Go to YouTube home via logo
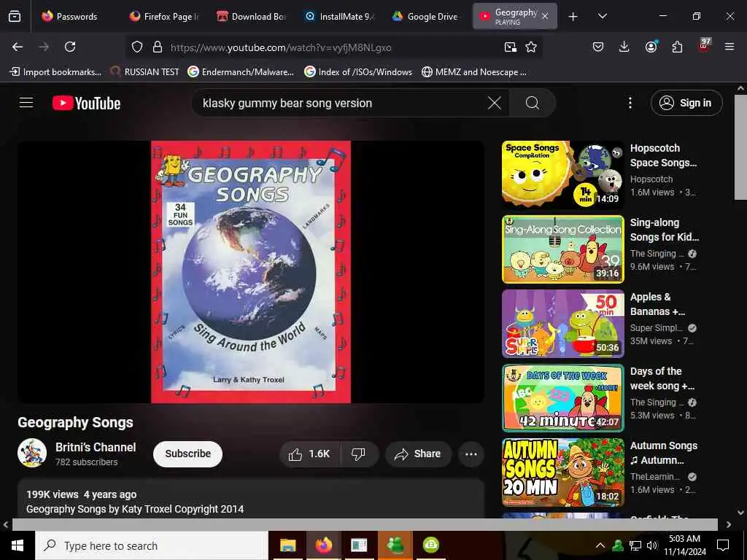The width and height of the screenshot is (747, 560). click(86, 103)
